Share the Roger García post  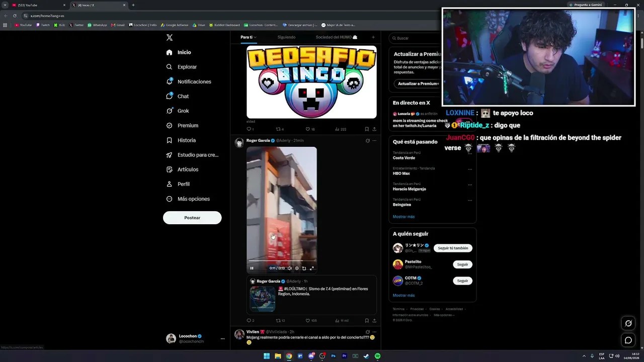click(x=374, y=320)
